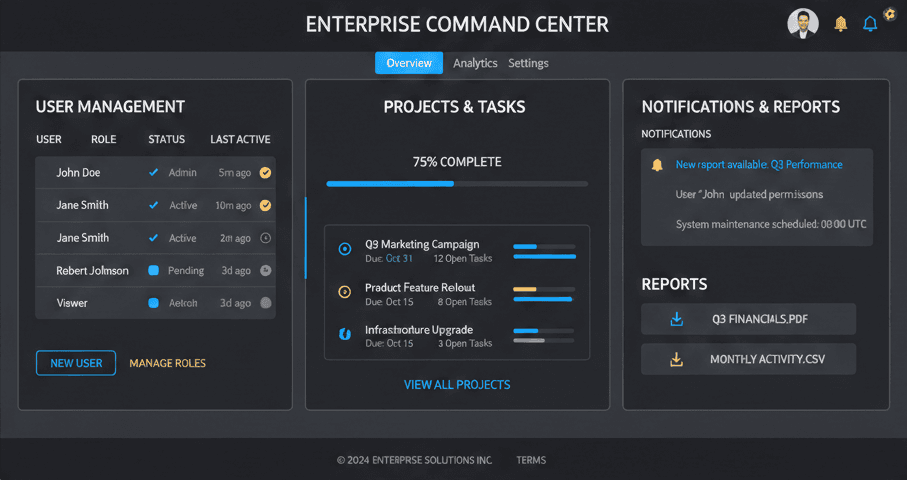
Task: Open the Manage Roles link
Action: (168, 363)
